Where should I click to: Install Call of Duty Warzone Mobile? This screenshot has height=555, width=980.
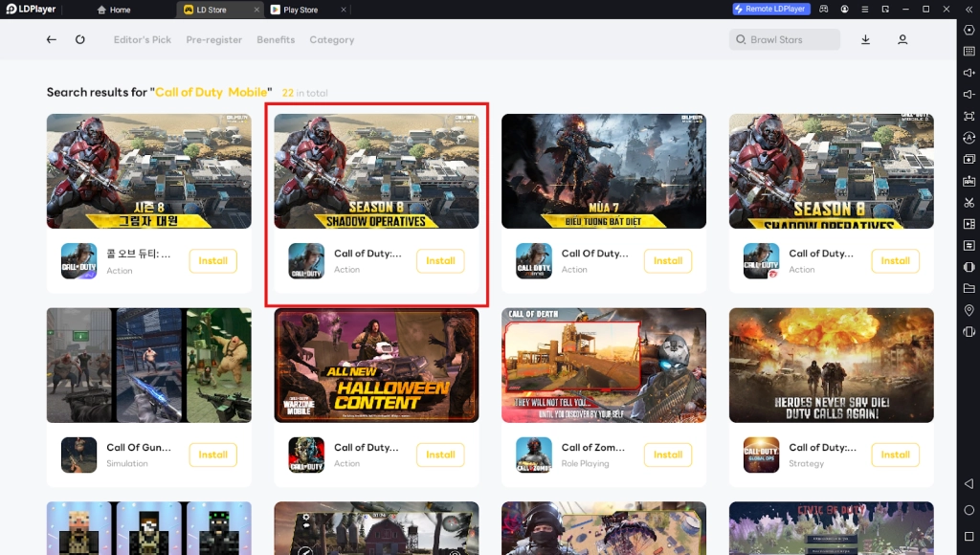440,455
